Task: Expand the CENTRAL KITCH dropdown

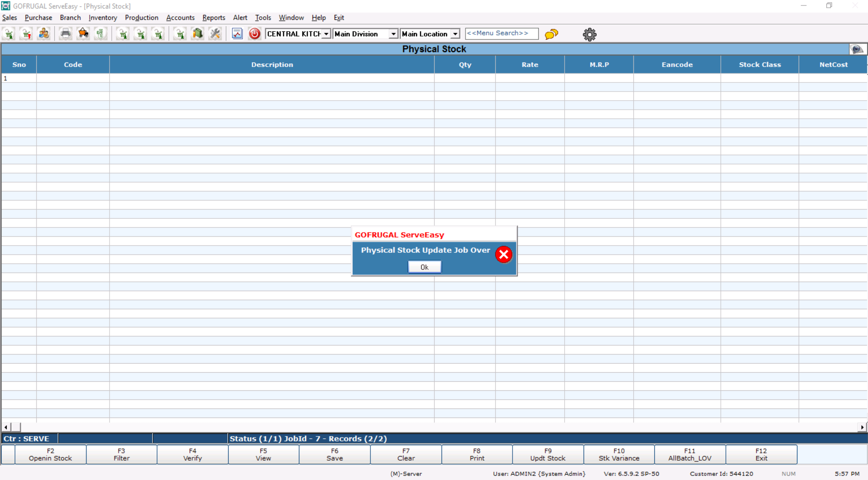Action: tap(326, 34)
